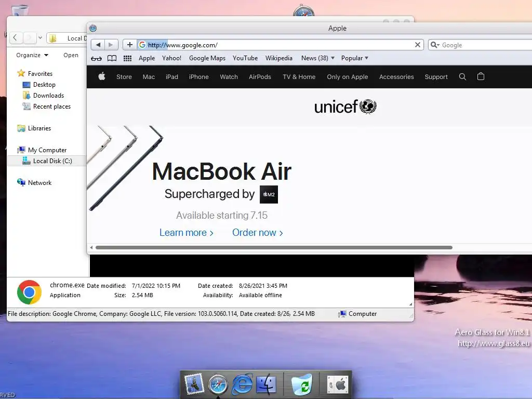Open AirPods in Apple navigation
The width and height of the screenshot is (532, 399).
(x=260, y=77)
